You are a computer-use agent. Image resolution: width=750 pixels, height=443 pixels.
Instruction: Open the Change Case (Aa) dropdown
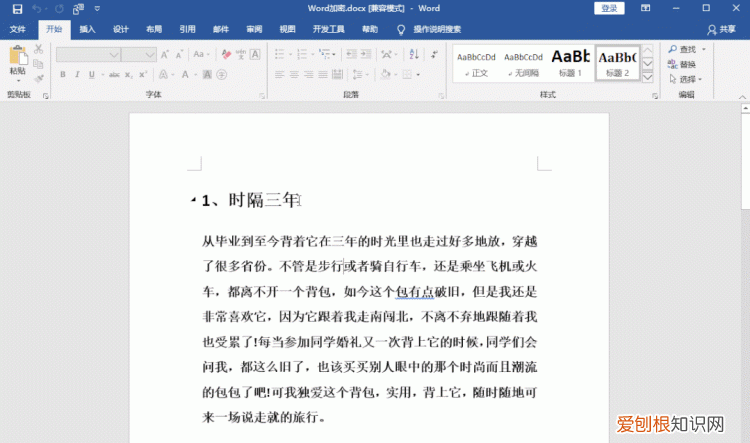tap(201, 55)
